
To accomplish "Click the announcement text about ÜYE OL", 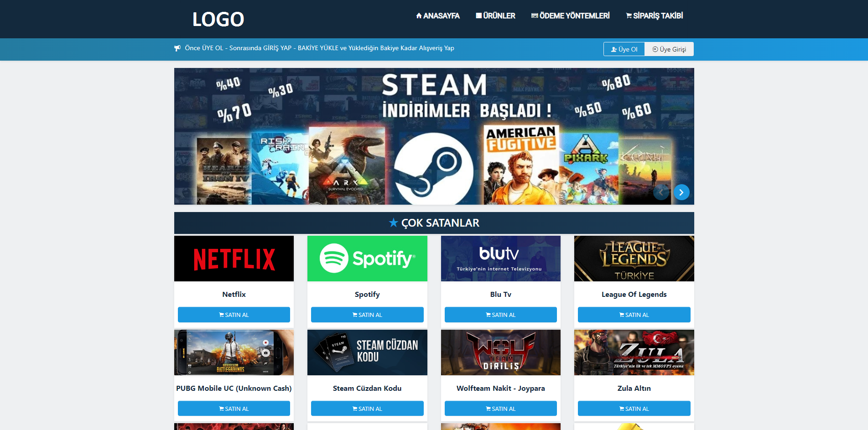I will [x=319, y=48].
